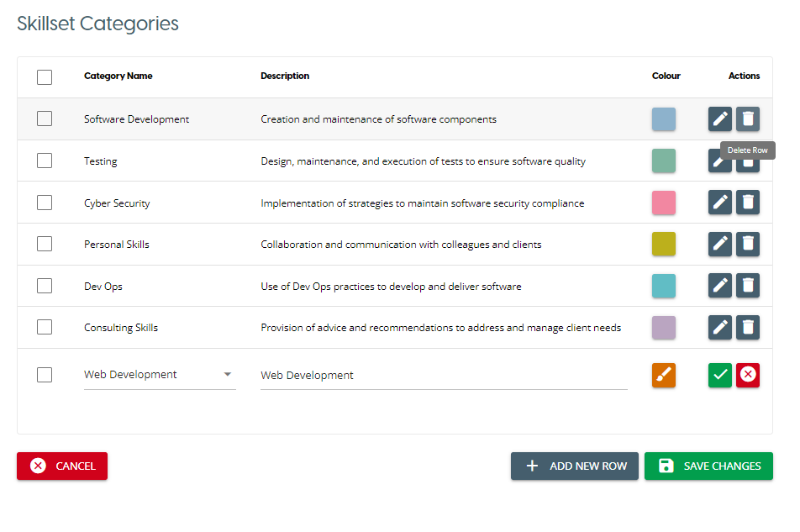Toggle the select-all checkbox in header

pos(45,77)
